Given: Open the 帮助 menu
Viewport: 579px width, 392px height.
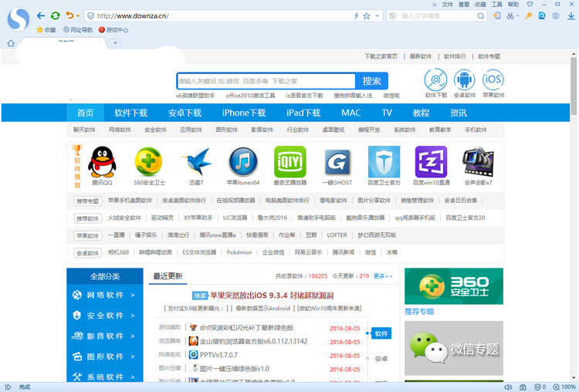Looking at the screenshot, I should click(513, 5).
